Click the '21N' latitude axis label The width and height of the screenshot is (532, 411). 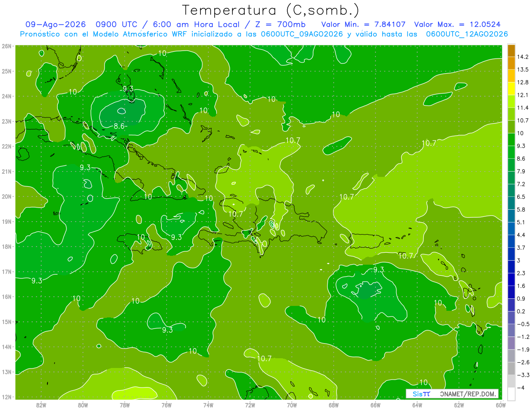click(x=6, y=172)
